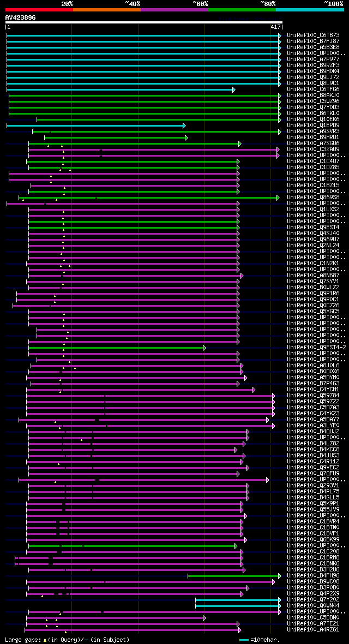Screen dimensions: 349x644
Task: Select the UniRef100_B9RZF3 label
Action: point(313,65)
